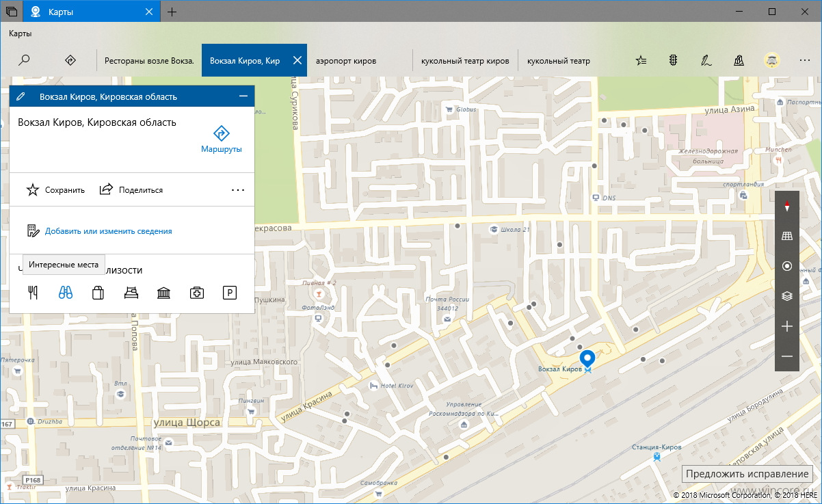This screenshot has width=822, height=504.
Task: Open the Directions diamond icon in toolbar
Action: pos(70,60)
